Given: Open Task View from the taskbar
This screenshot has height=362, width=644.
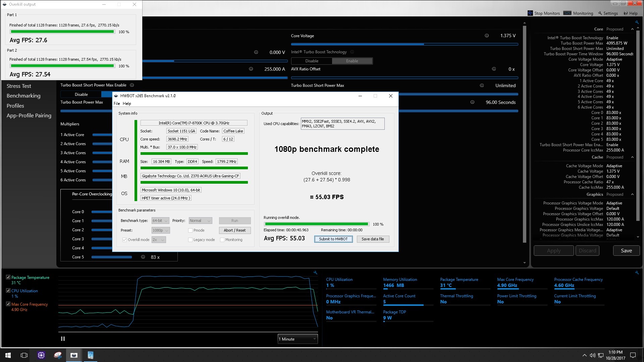Looking at the screenshot, I should [24, 355].
